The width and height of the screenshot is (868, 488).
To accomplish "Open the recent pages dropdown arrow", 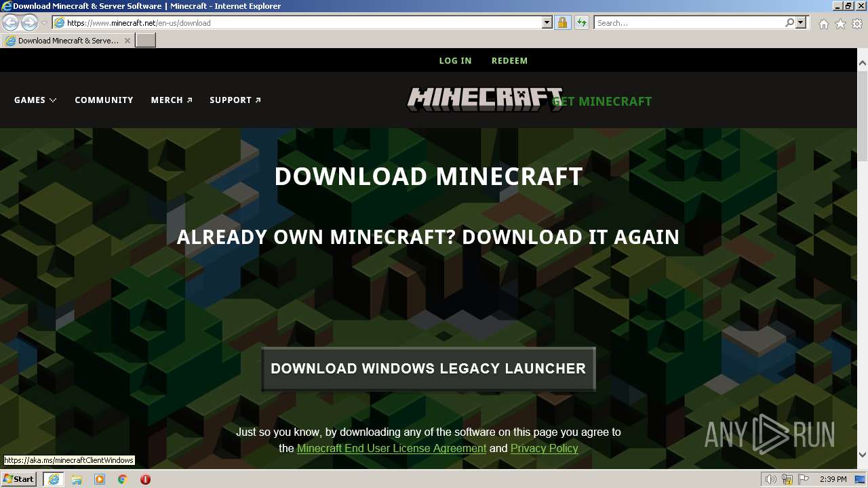I will coord(44,23).
